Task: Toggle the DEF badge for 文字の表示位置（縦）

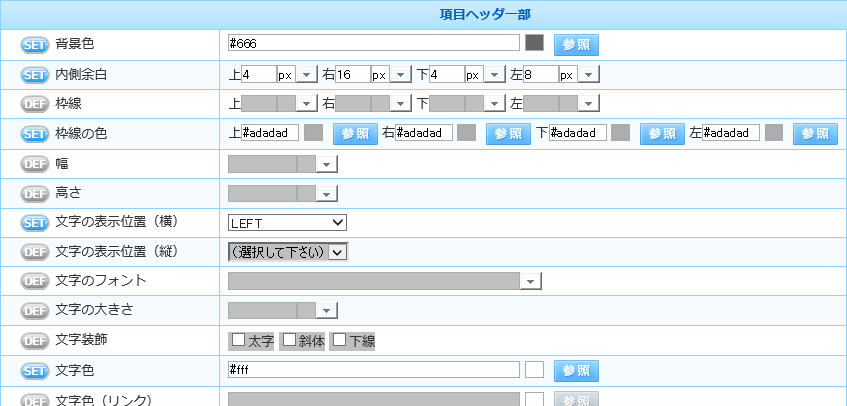Action: click(x=35, y=252)
